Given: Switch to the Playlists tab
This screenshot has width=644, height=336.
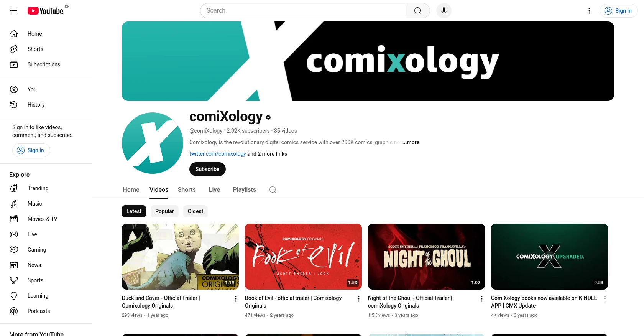Looking at the screenshot, I should 244,190.
